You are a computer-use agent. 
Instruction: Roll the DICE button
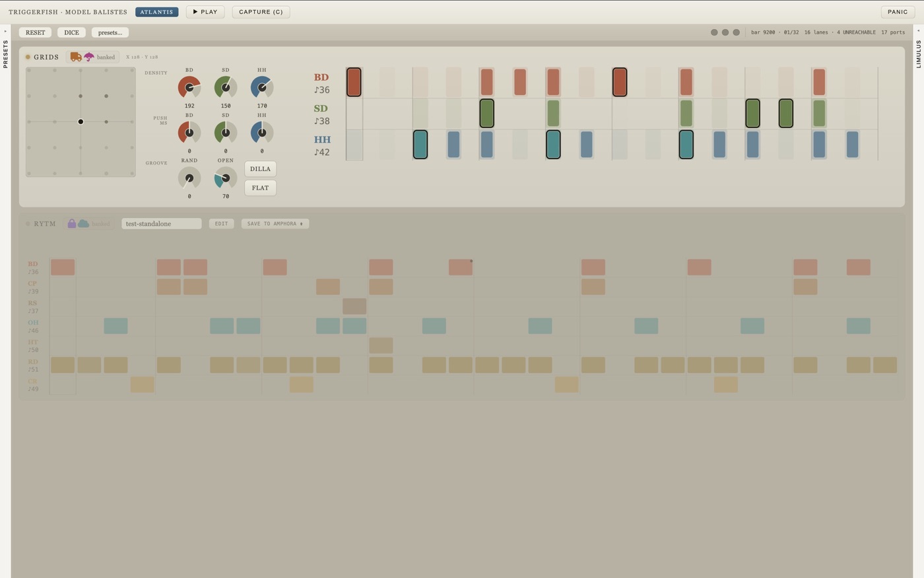coord(71,32)
